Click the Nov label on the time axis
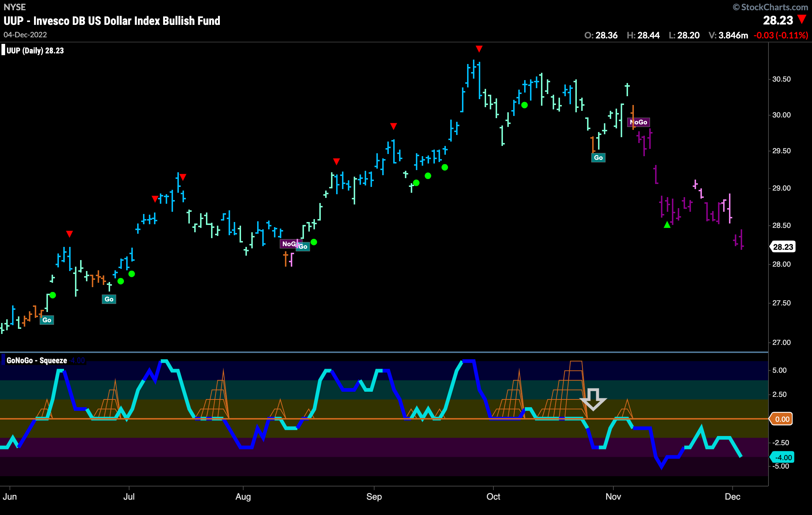Image resolution: width=812 pixels, height=515 pixels. tap(613, 497)
